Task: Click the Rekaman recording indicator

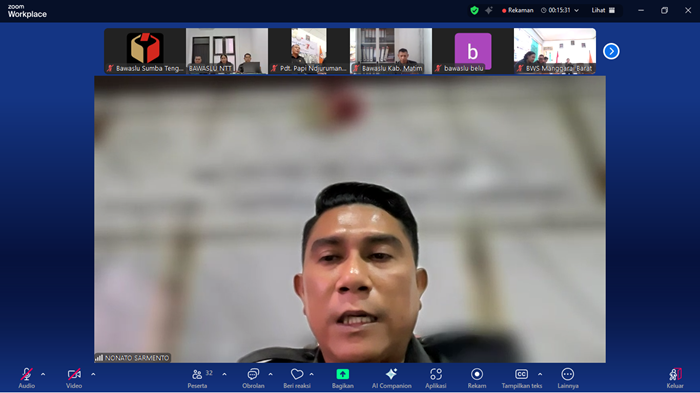Action: 517,10
